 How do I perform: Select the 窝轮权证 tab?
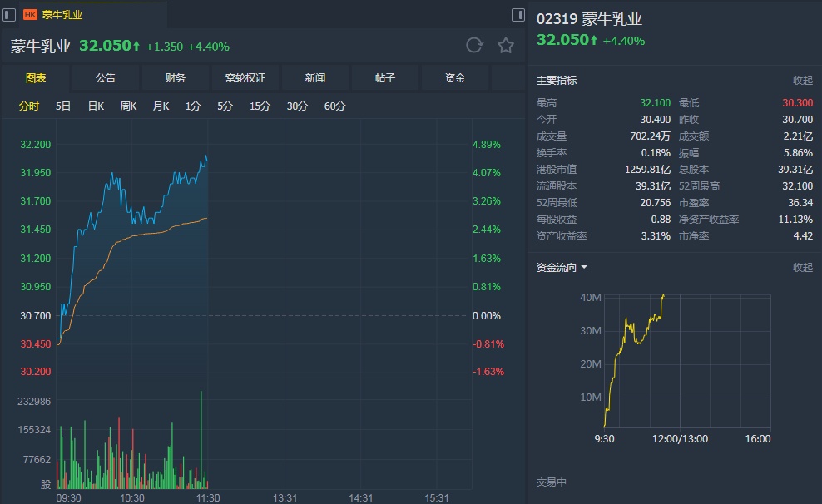tap(245, 78)
